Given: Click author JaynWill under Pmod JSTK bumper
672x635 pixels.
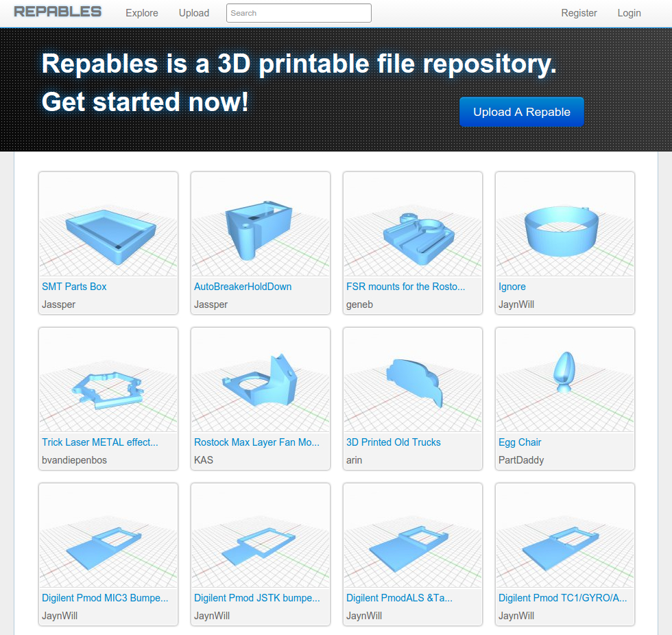Looking at the screenshot, I should (212, 616).
